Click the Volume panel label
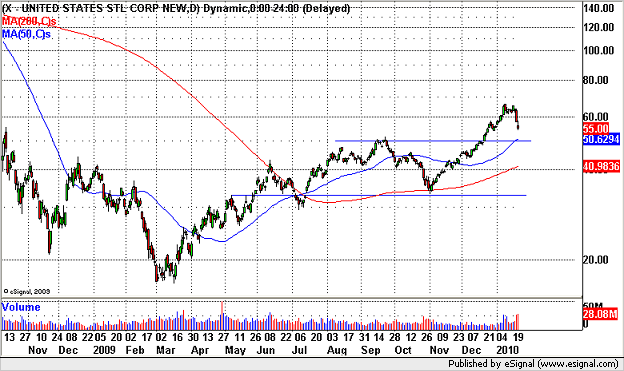The image size is (624, 371). 21,307
